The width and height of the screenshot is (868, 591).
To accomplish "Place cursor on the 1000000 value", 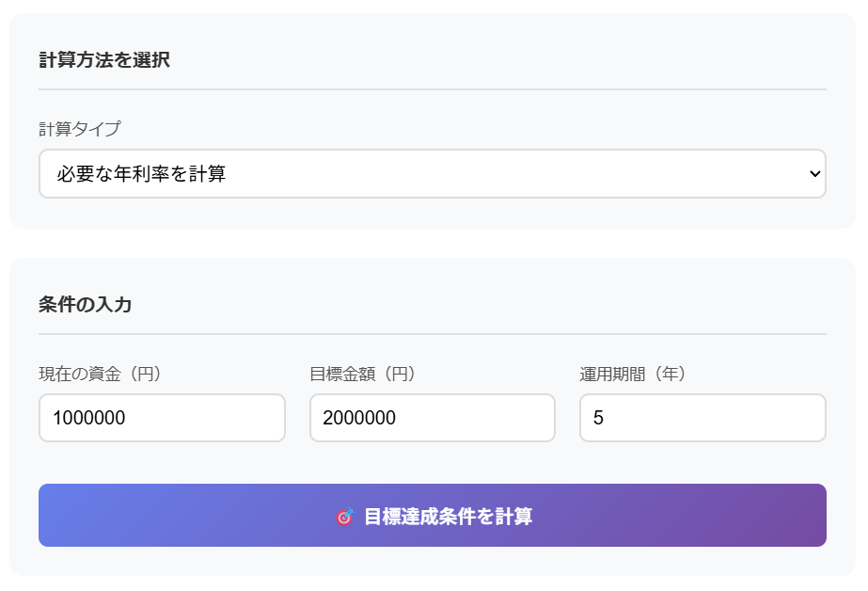I will tap(89, 418).
